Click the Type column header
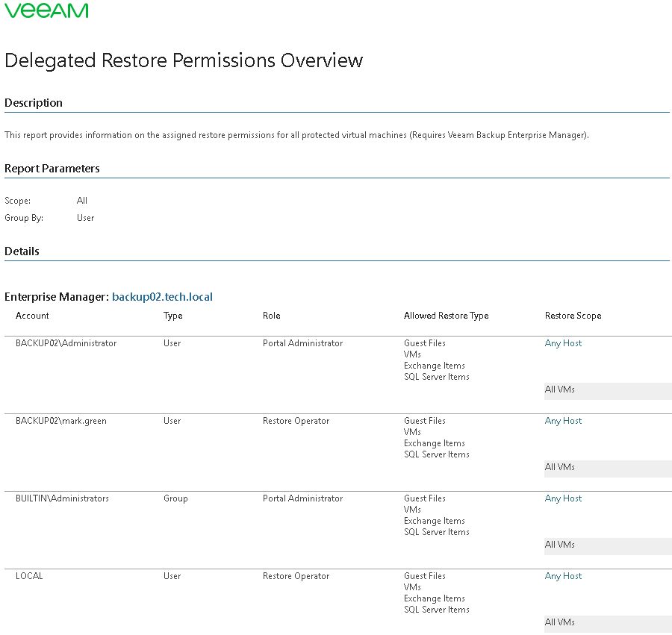672x635 pixels. [x=172, y=316]
